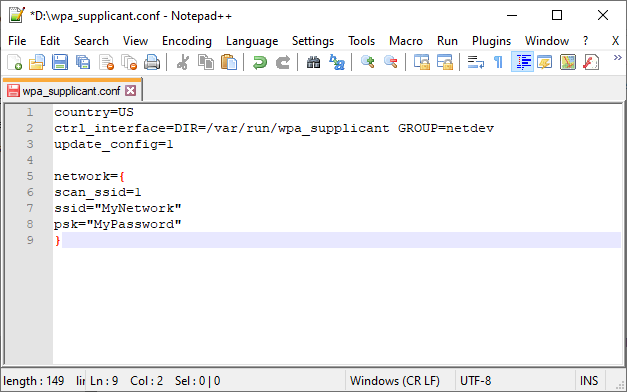Select the wpa_supplicant.conf tab
Screen dimensions: 627x392
coord(71,91)
